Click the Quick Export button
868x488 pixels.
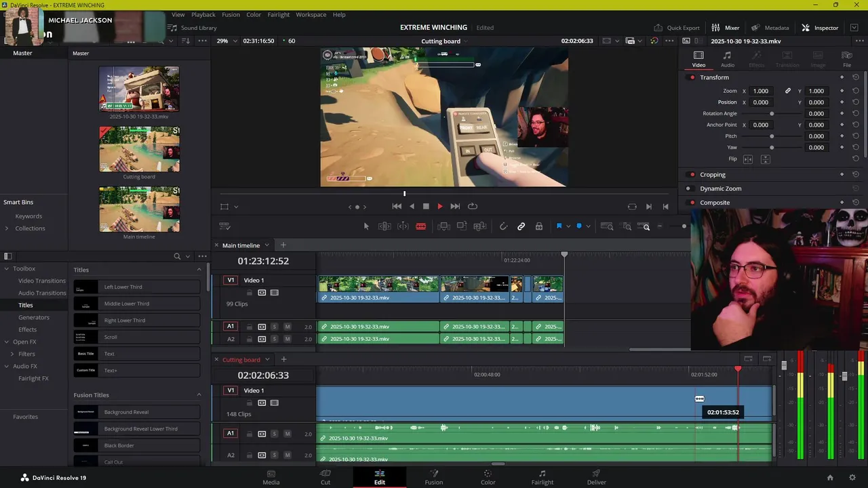point(677,28)
